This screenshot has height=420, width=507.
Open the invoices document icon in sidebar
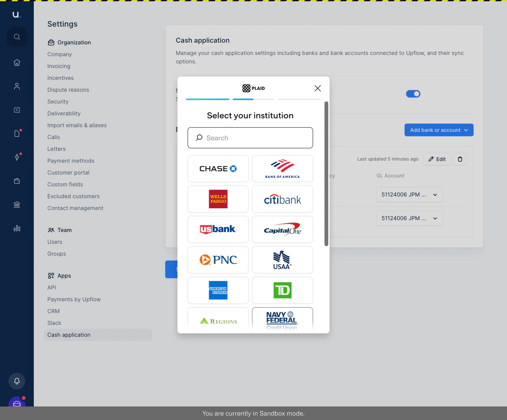(x=17, y=134)
